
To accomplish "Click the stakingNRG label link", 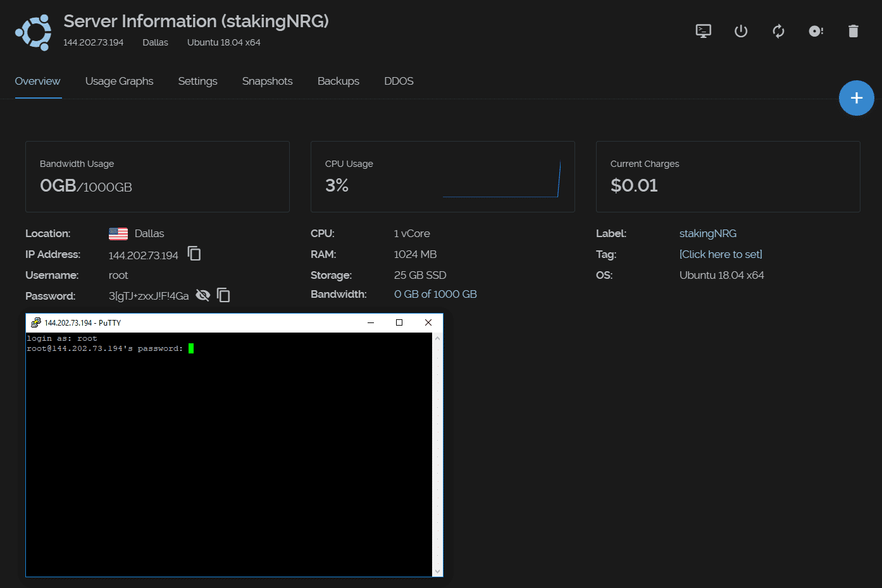I will coord(707,233).
